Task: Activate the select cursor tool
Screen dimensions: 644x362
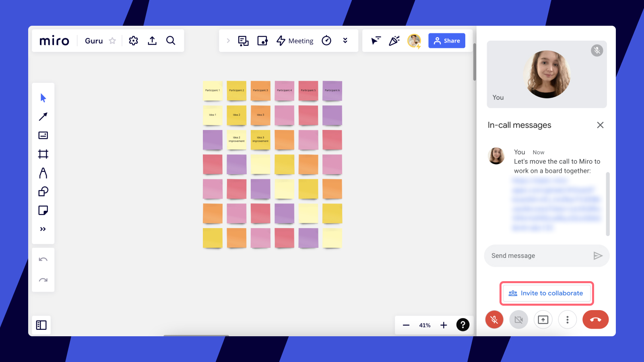Action: pos(43,97)
